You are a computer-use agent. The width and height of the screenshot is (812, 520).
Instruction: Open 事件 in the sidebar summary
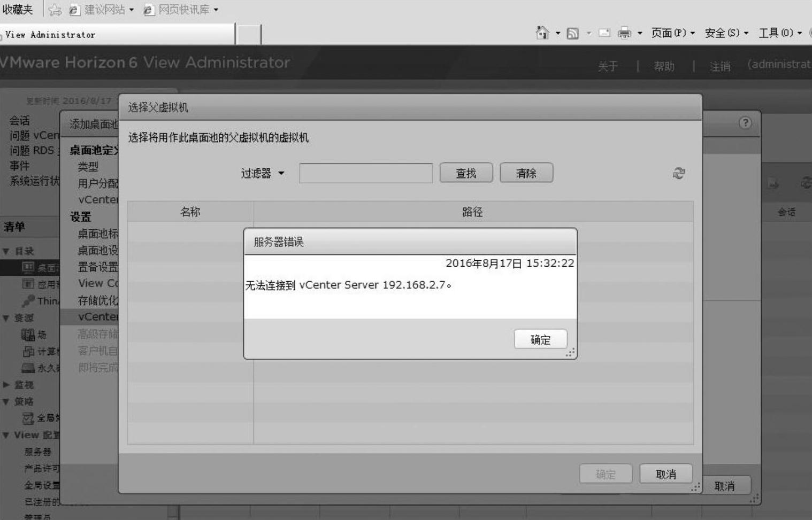(x=20, y=166)
